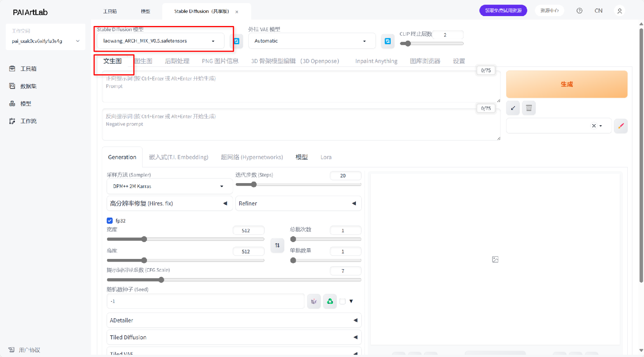The width and height of the screenshot is (644, 357).
Task: Click the 迭代步数 (Steps) slider handle
Action: (254, 185)
